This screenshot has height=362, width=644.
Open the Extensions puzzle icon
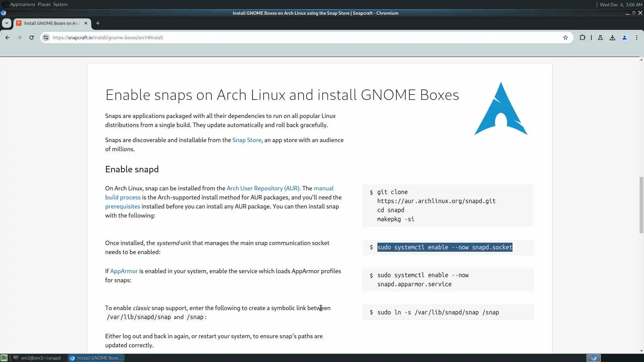click(x=582, y=38)
